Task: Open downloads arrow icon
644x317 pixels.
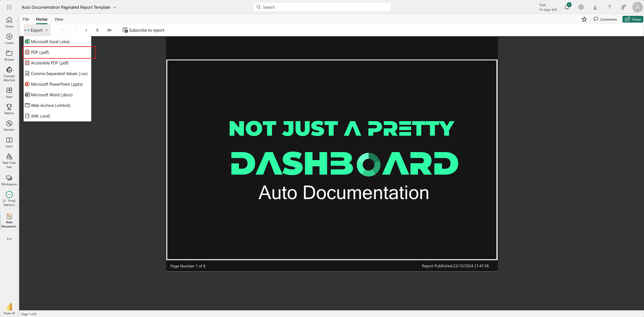Action: coord(595,7)
